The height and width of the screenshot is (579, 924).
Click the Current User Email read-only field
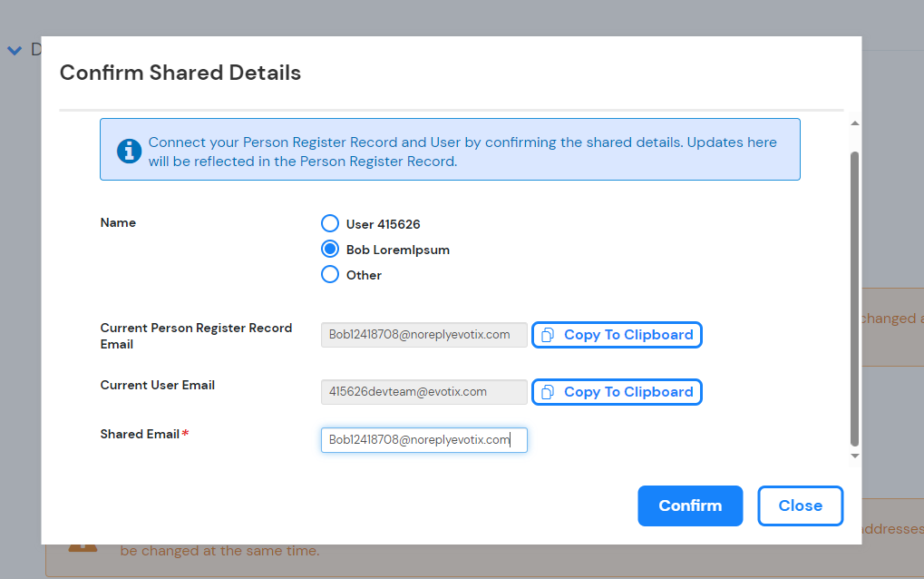click(x=423, y=391)
